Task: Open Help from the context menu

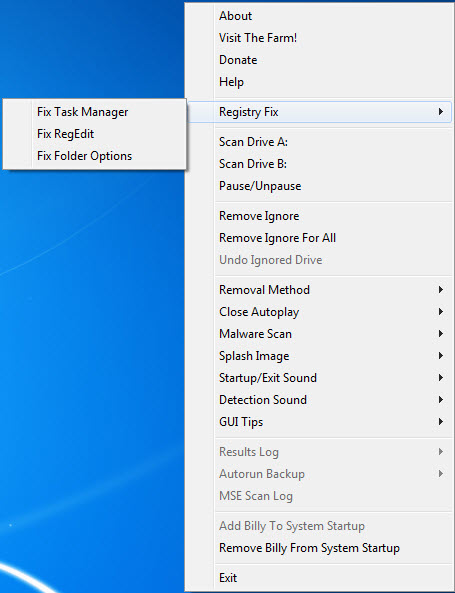Action: (x=320, y=82)
